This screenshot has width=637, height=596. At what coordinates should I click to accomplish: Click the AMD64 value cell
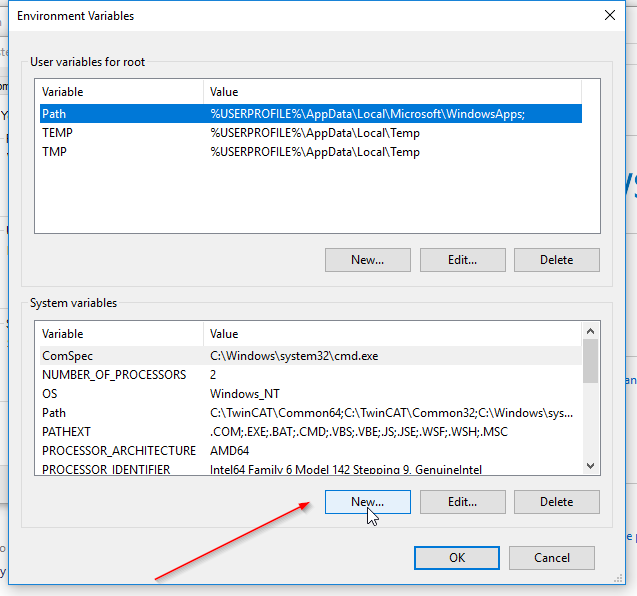(x=230, y=451)
